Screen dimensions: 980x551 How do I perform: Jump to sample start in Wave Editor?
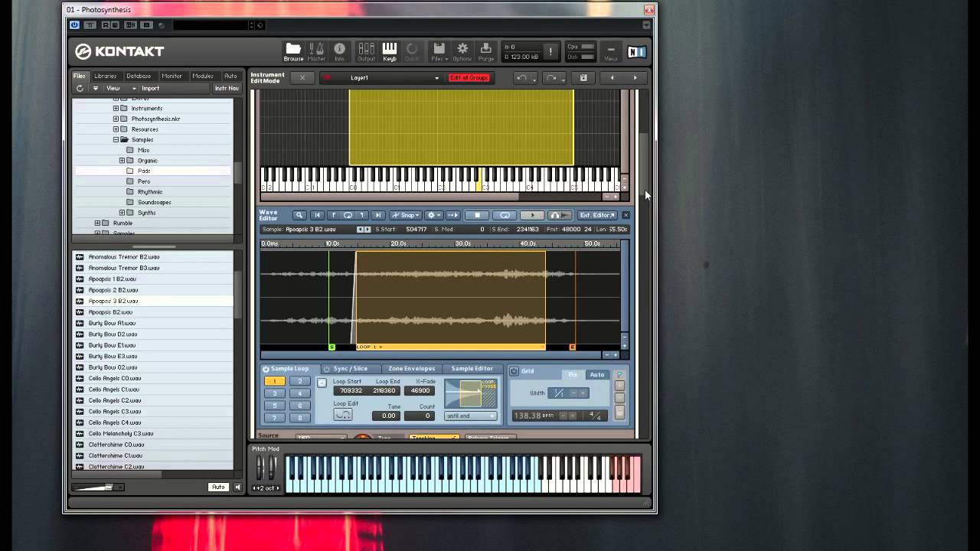[317, 215]
